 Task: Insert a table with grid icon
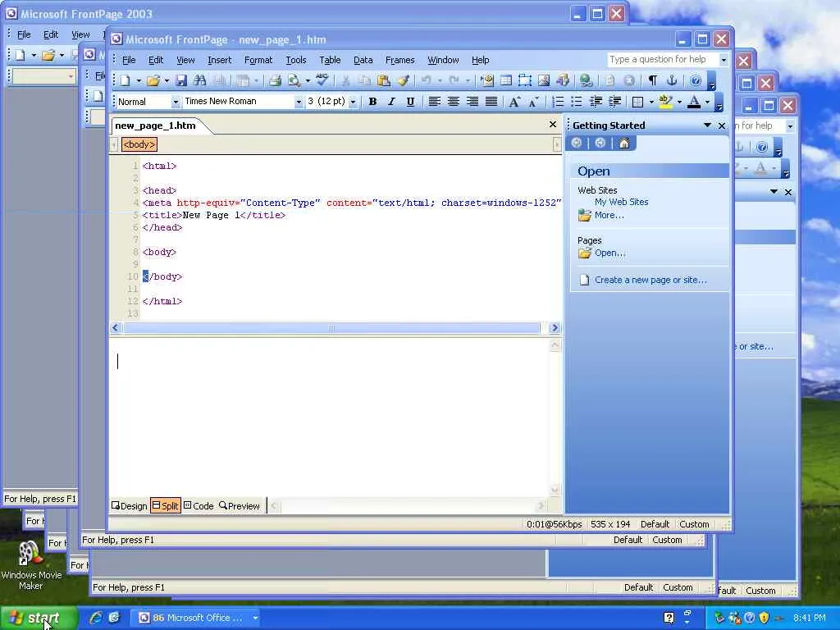point(505,81)
